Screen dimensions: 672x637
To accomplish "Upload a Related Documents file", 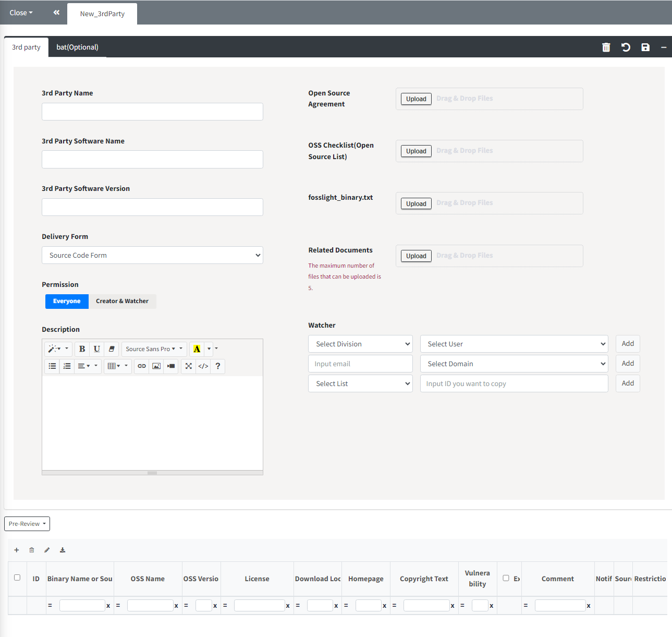I will [x=416, y=256].
